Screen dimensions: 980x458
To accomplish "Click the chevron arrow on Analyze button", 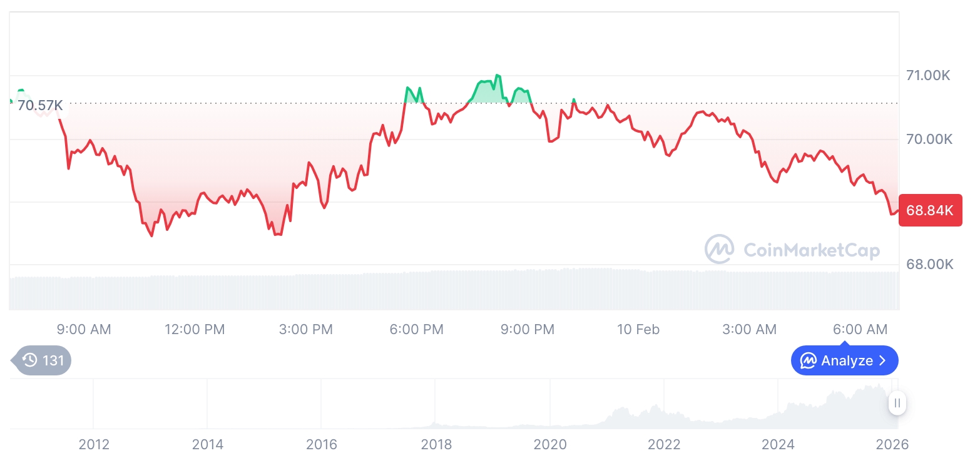I will [883, 361].
